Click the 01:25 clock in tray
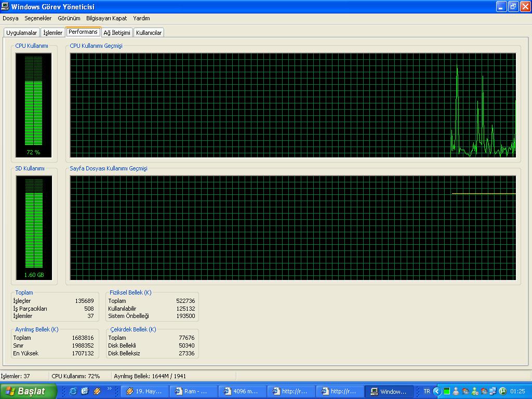 pos(518,391)
